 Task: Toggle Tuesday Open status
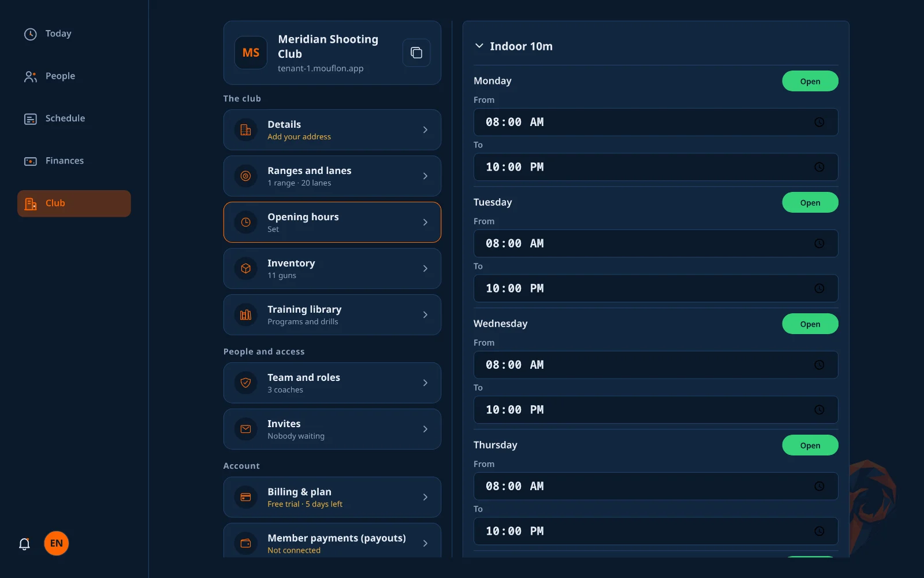pos(810,202)
